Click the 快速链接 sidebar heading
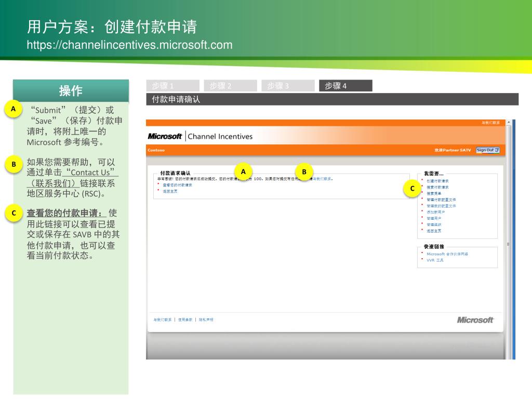Viewport: 532px width, 399px height. tap(434, 247)
